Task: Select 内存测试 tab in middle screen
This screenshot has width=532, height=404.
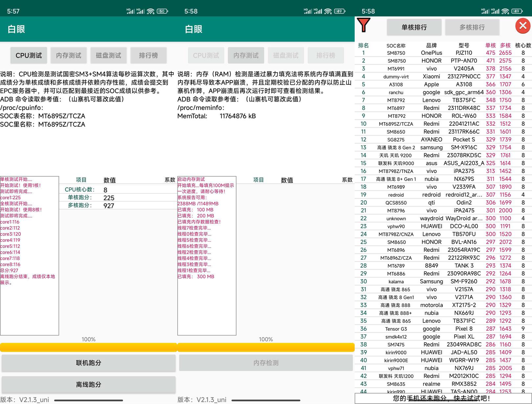Action: 246,56
